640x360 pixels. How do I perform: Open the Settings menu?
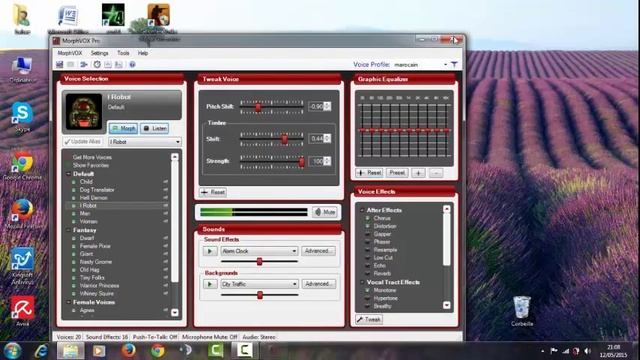coord(99,53)
